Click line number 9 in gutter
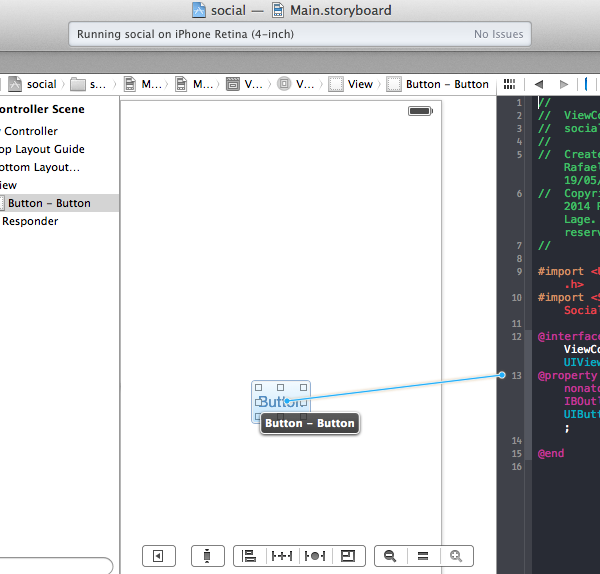Image resolution: width=600 pixels, height=574 pixels. 519,272
